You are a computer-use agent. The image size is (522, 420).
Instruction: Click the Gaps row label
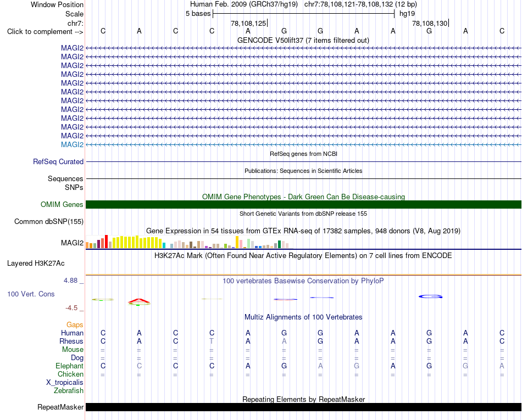point(75,325)
